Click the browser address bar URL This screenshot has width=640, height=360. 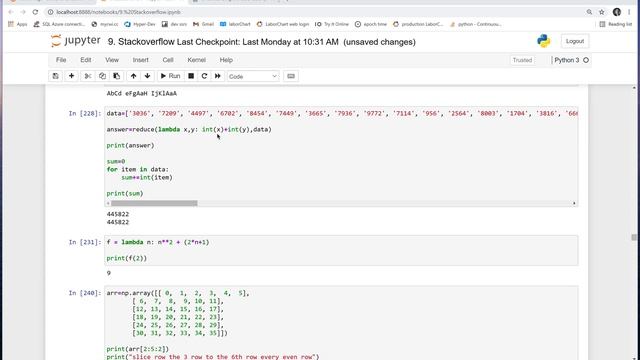pos(118,12)
